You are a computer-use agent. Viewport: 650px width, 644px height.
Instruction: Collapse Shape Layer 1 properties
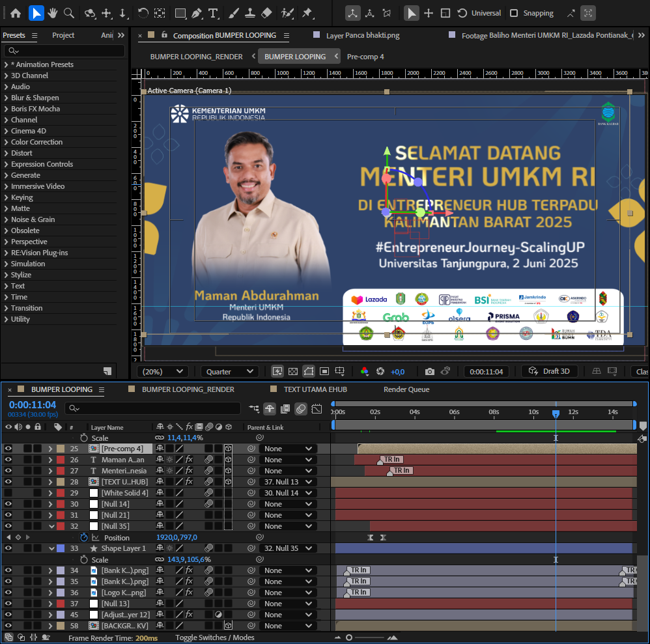click(51, 548)
